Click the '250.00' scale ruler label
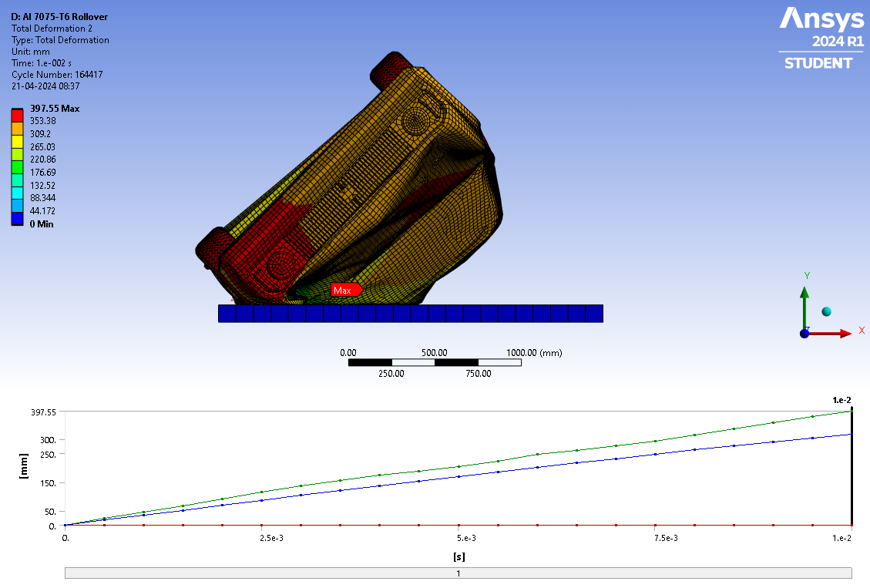The image size is (870, 588). (391, 374)
